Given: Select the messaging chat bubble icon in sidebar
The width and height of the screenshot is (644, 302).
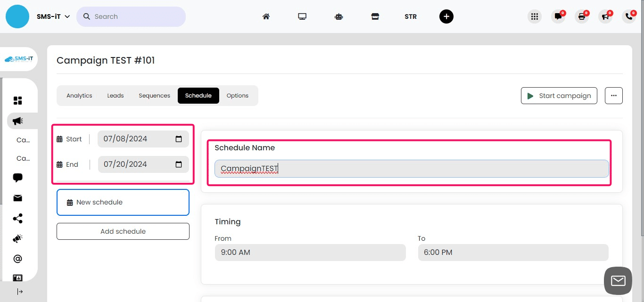Looking at the screenshot, I should point(17,178).
